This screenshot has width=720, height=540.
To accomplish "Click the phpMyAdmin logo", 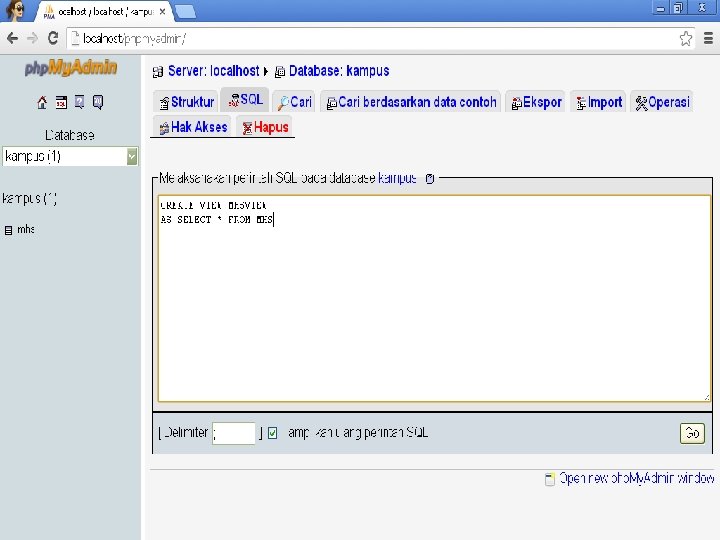I will point(71,68).
